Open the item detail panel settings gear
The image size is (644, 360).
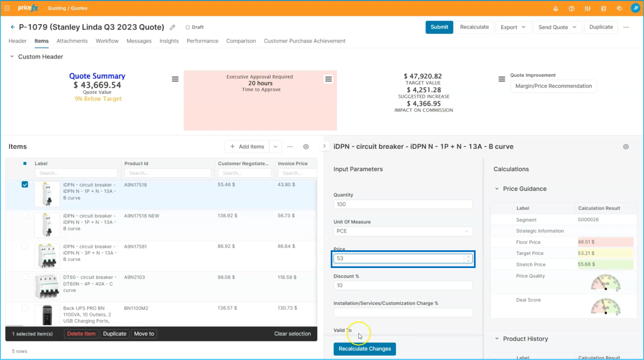click(626, 147)
